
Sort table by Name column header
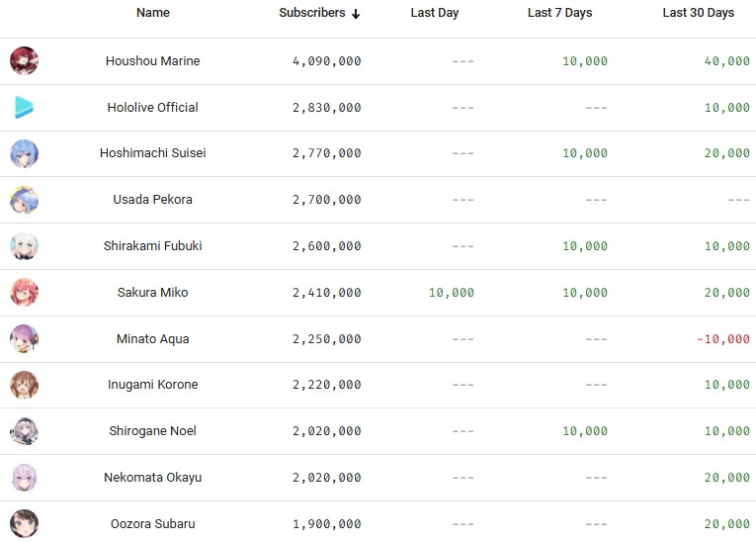(152, 13)
